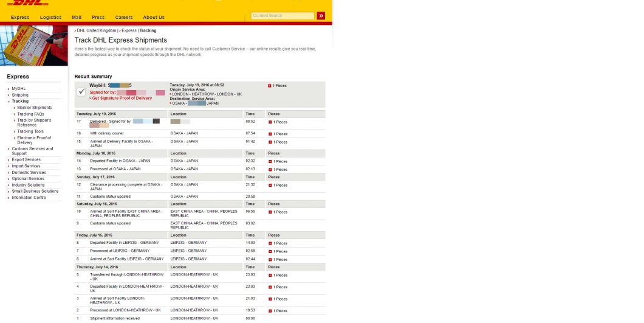Image resolution: width=644 pixels, height=323 pixels.
Task: Click the DHL United Kingdom breadcrumb link
Action: pos(97,30)
